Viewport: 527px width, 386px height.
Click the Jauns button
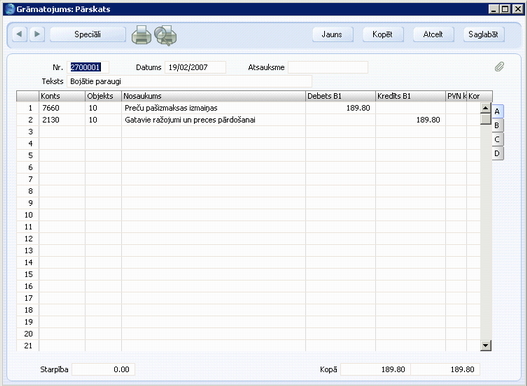pos(332,34)
